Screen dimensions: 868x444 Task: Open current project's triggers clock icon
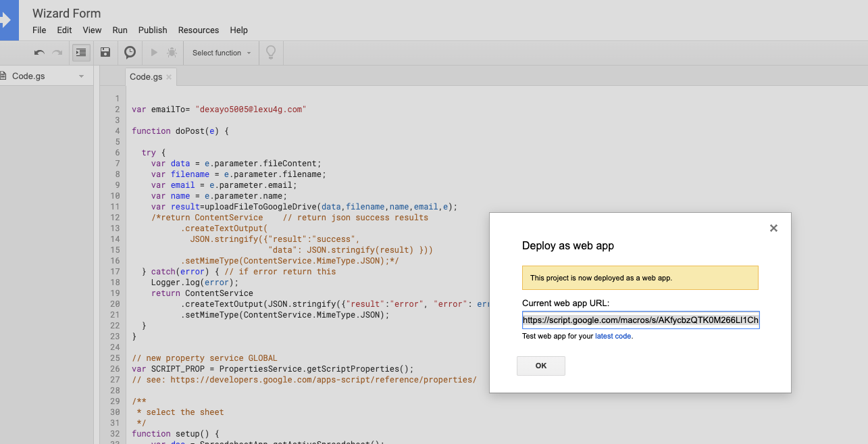coord(130,53)
